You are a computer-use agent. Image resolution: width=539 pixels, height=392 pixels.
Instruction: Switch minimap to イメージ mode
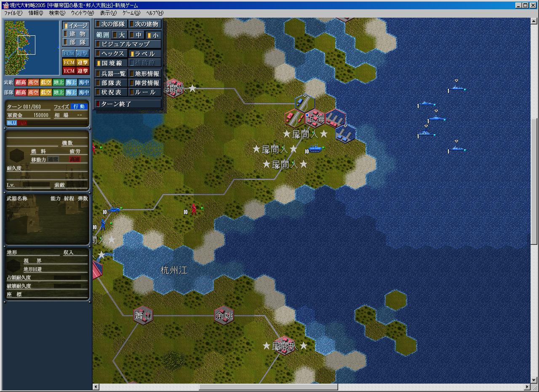pyautogui.click(x=76, y=26)
